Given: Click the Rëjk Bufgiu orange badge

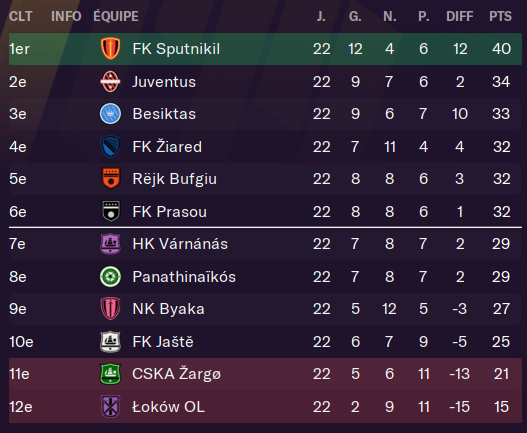Looking at the screenshot, I should [111, 179].
